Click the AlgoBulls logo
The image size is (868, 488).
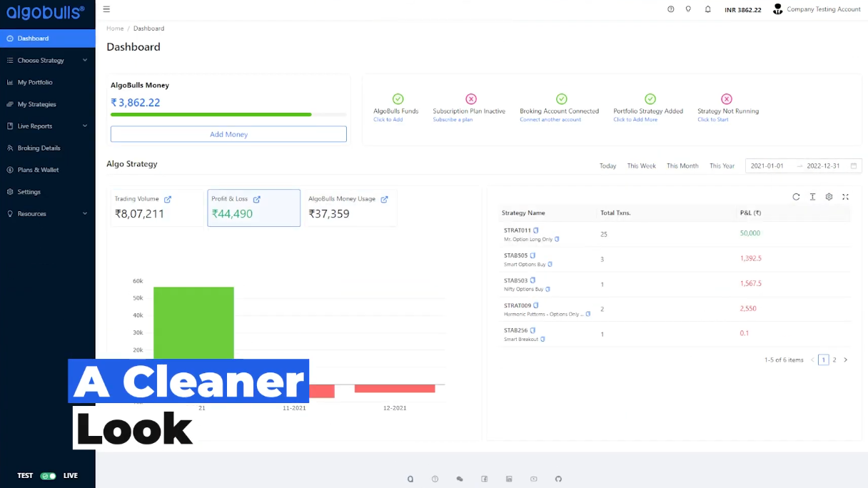pos(46,11)
